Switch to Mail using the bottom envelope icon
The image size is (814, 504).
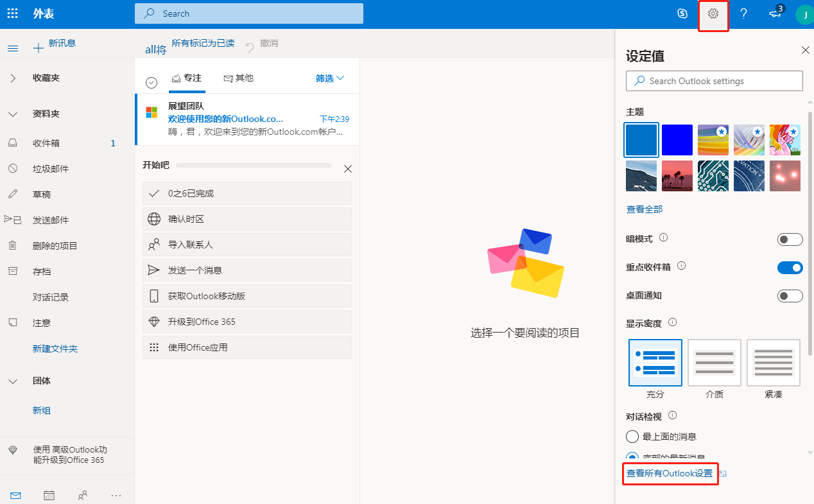15,495
